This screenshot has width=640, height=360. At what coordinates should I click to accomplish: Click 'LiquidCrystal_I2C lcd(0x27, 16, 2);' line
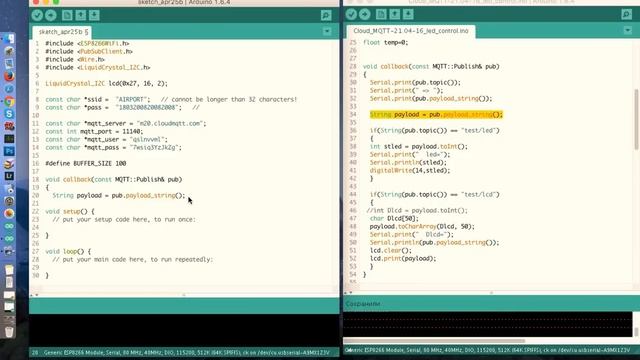click(x=107, y=83)
